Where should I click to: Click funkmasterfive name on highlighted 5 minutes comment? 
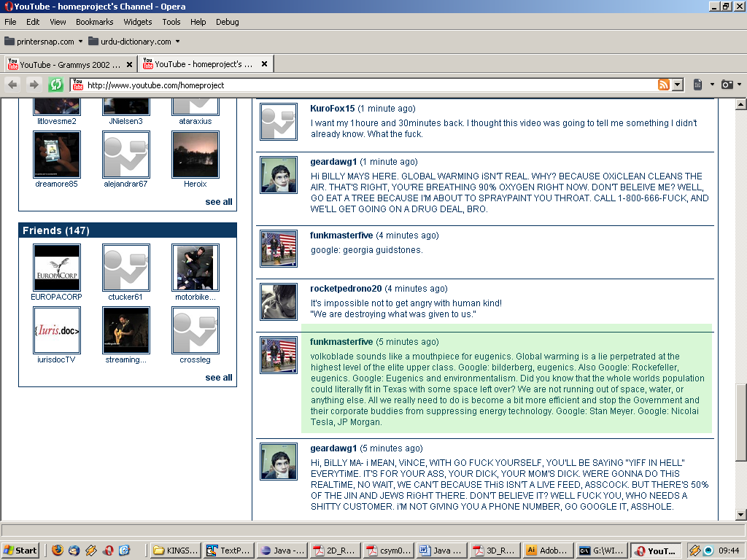[x=341, y=342]
